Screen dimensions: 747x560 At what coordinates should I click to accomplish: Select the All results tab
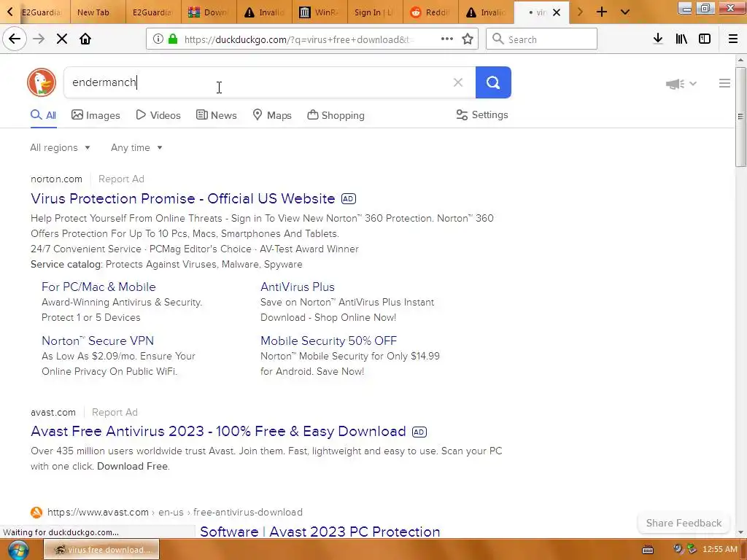[x=43, y=115]
